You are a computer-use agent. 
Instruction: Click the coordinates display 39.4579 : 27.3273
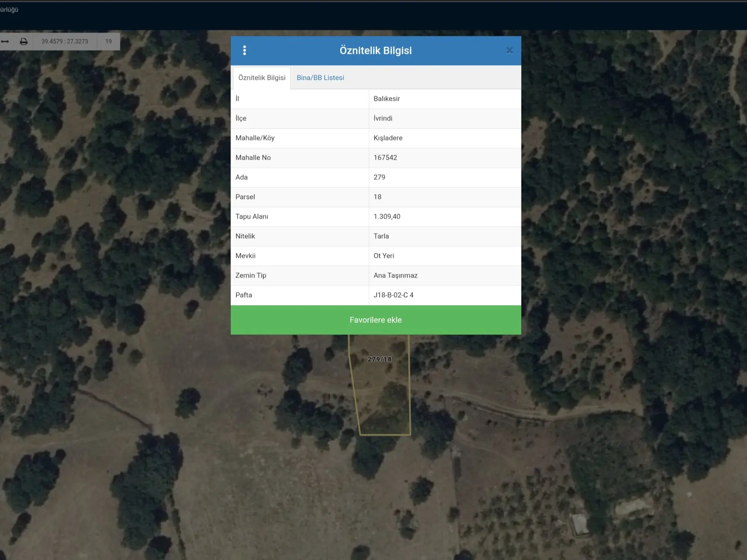65,41
